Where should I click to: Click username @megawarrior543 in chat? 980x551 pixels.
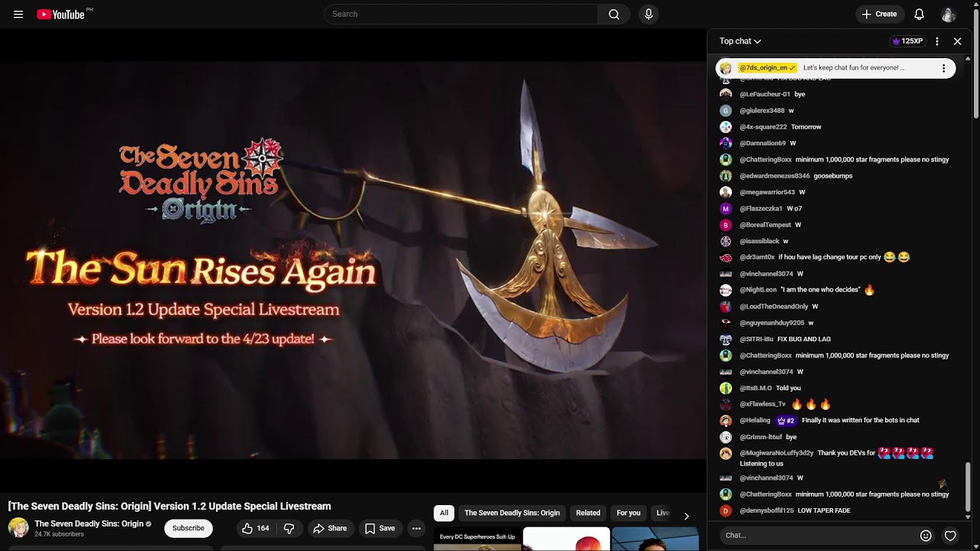[x=767, y=192]
